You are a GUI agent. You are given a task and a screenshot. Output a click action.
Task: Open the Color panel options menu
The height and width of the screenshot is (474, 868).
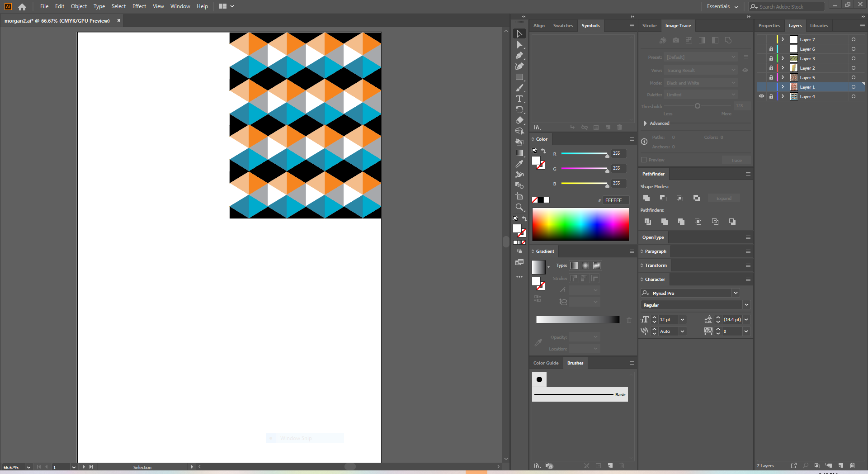[x=632, y=139]
